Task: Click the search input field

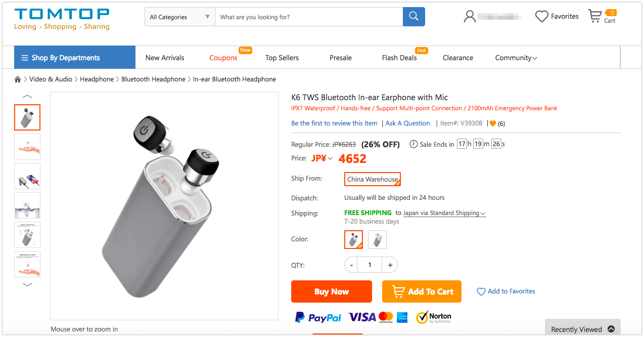Action: tap(308, 17)
